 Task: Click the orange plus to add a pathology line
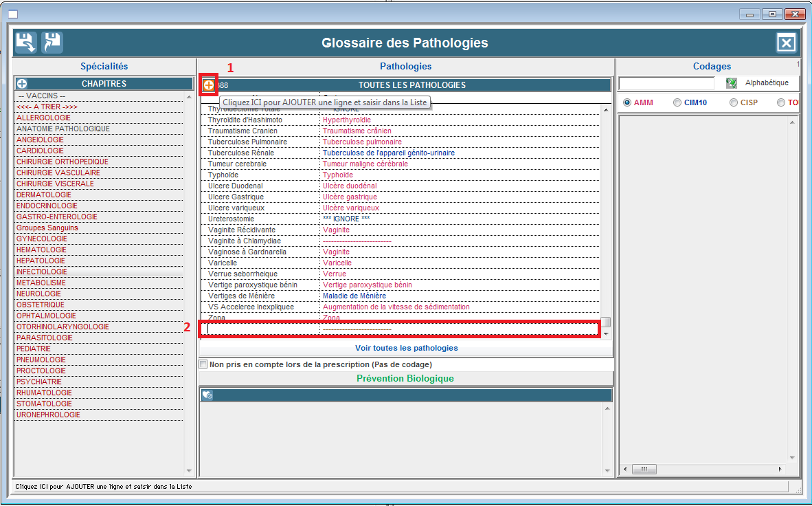208,85
